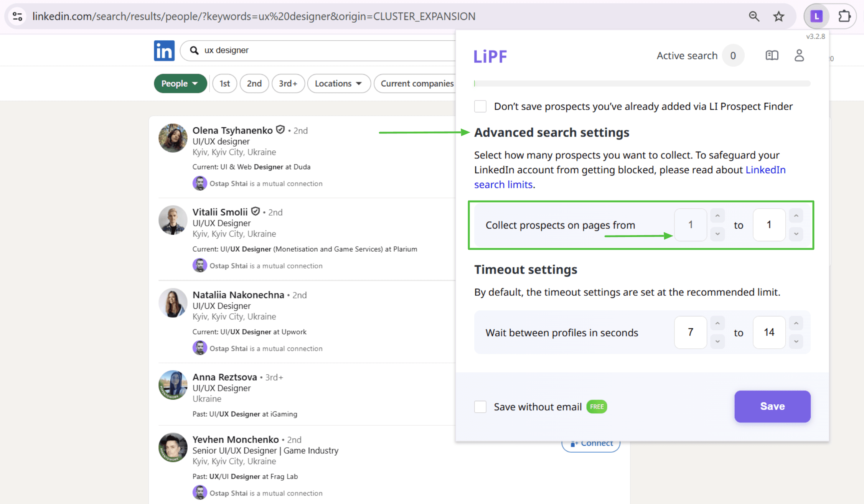This screenshot has width=864, height=504.
Task: Open the LiPF guide book icon
Action: [772, 56]
